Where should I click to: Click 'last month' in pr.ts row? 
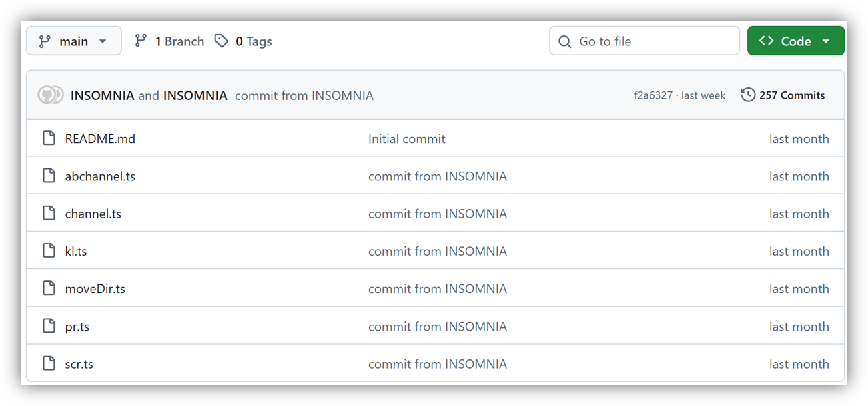point(799,326)
